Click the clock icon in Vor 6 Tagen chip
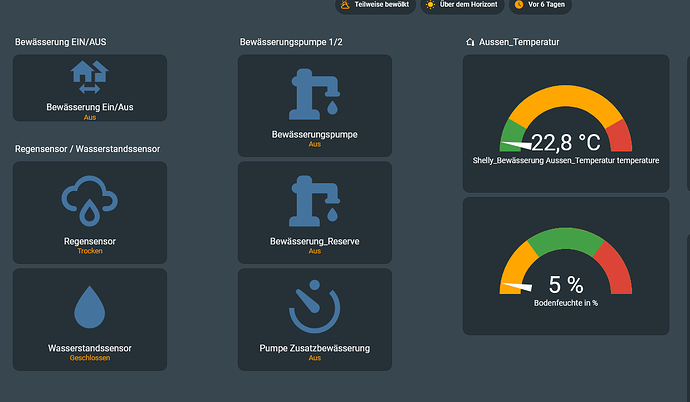The height and width of the screenshot is (402, 690). click(x=519, y=5)
